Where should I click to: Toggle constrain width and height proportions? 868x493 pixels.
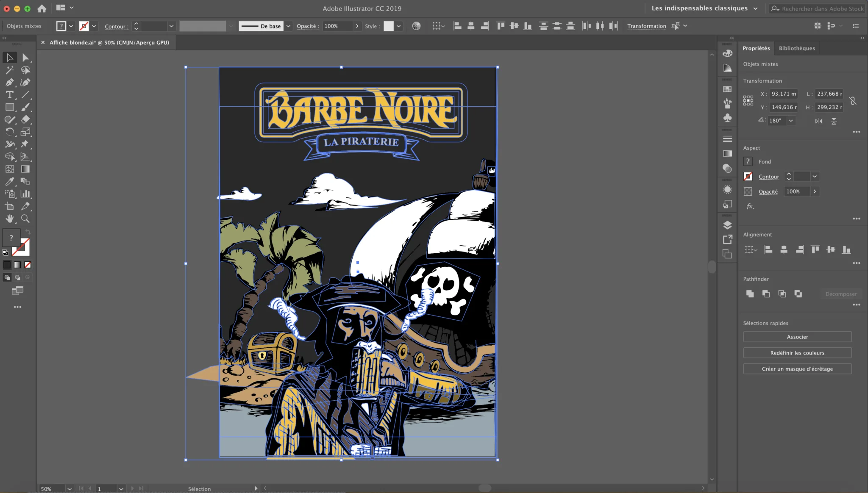pos(853,101)
